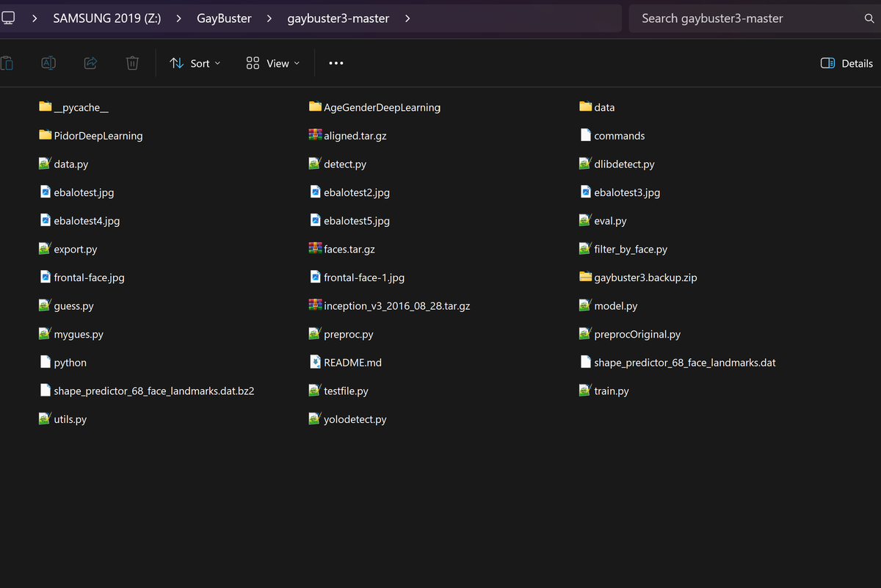Select file name yolodetect.py
The width and height of the screenshot is (881, 588).
coord(355,420)
